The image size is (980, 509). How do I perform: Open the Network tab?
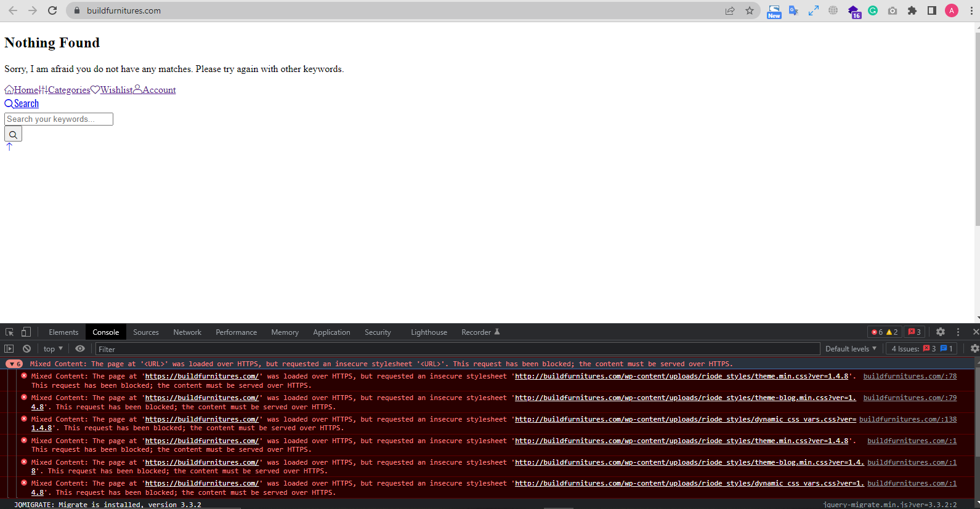tap(187, 332)
